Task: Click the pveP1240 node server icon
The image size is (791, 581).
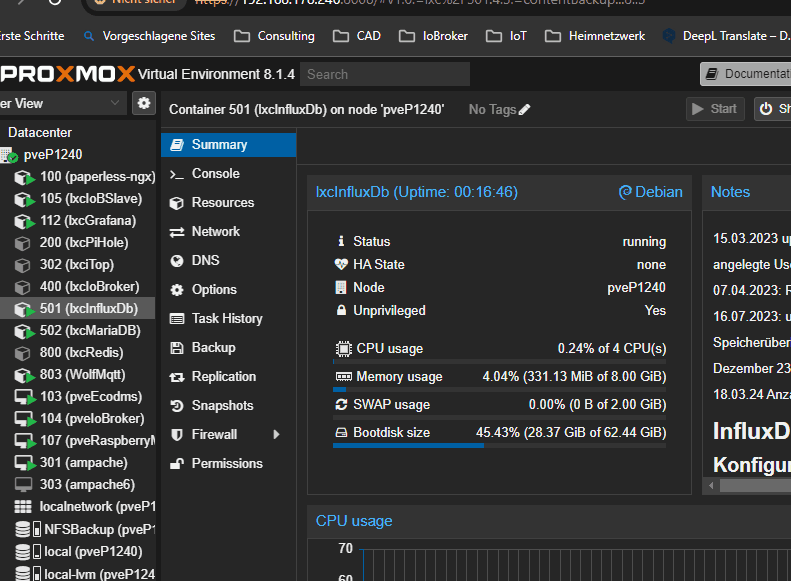Action: click(x=10, y=155)
